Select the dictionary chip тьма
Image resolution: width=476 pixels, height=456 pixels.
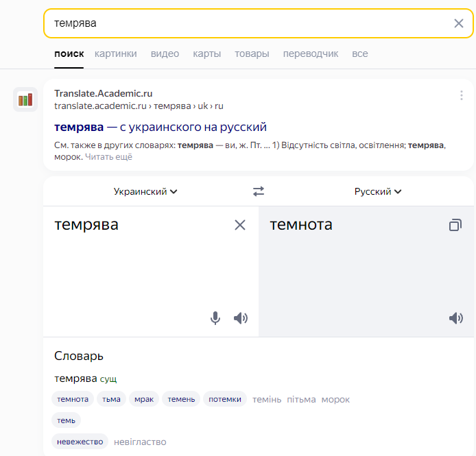coord(111,399)
